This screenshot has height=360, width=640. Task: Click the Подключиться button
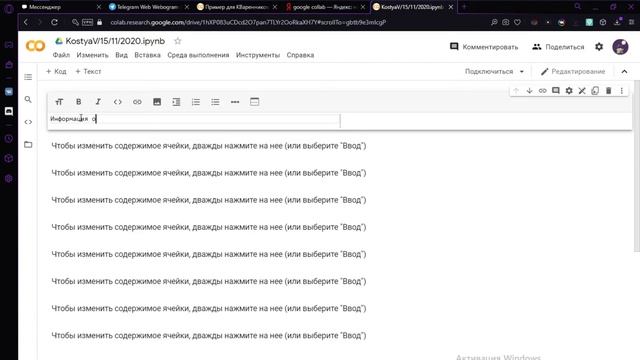tap(489, 71)
